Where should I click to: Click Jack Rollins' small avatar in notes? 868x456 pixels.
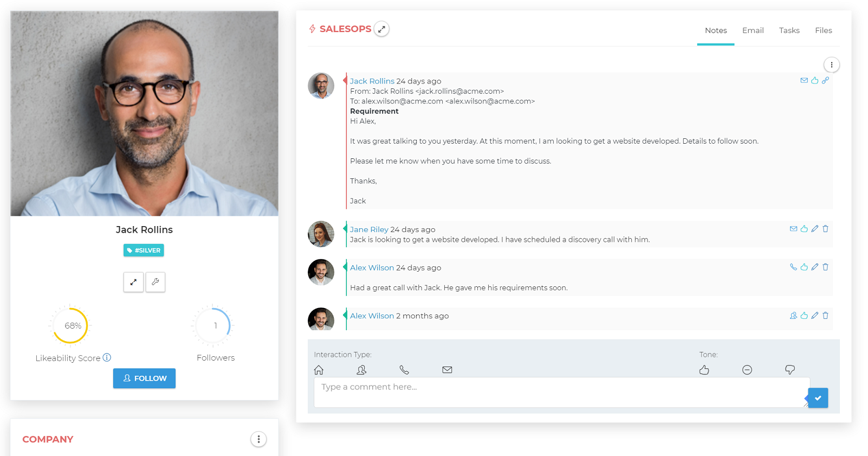[321, 86]
